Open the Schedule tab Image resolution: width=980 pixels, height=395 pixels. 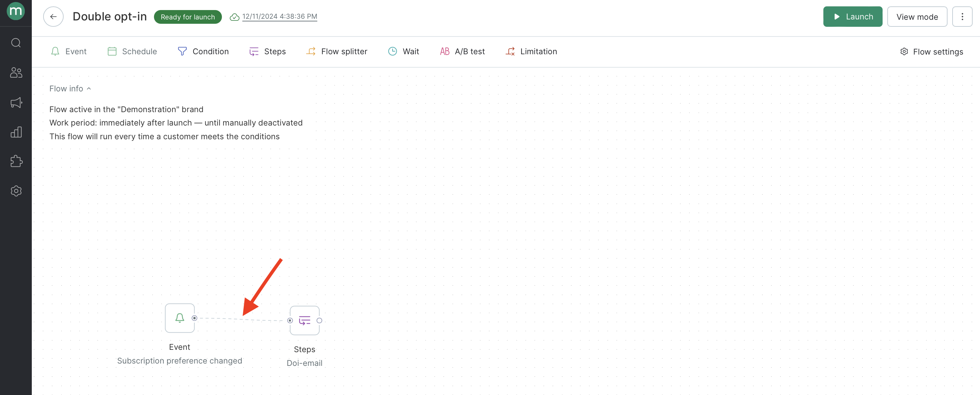click(132, 51)
